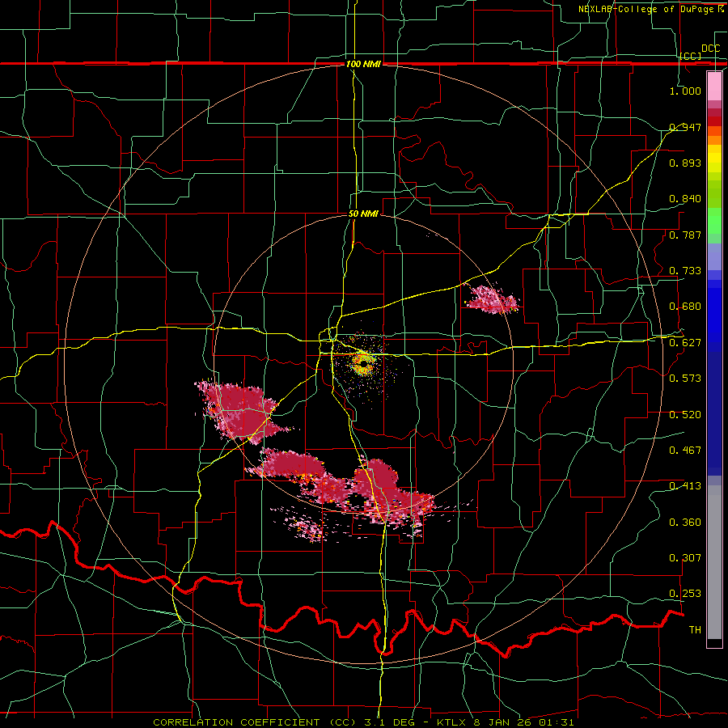Select the 0.253 scale value label
This screenshot has width=728, height=728.
coord(685,594)
